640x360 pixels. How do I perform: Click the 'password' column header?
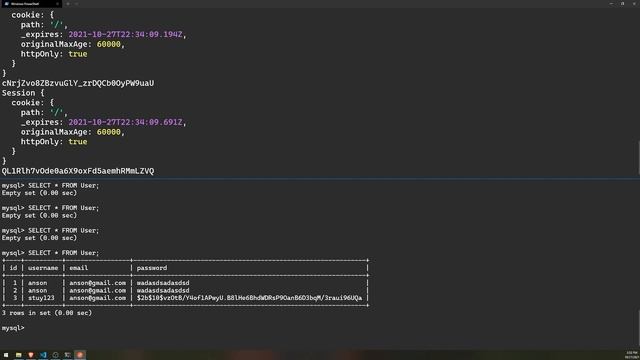[x=151, y=268]
